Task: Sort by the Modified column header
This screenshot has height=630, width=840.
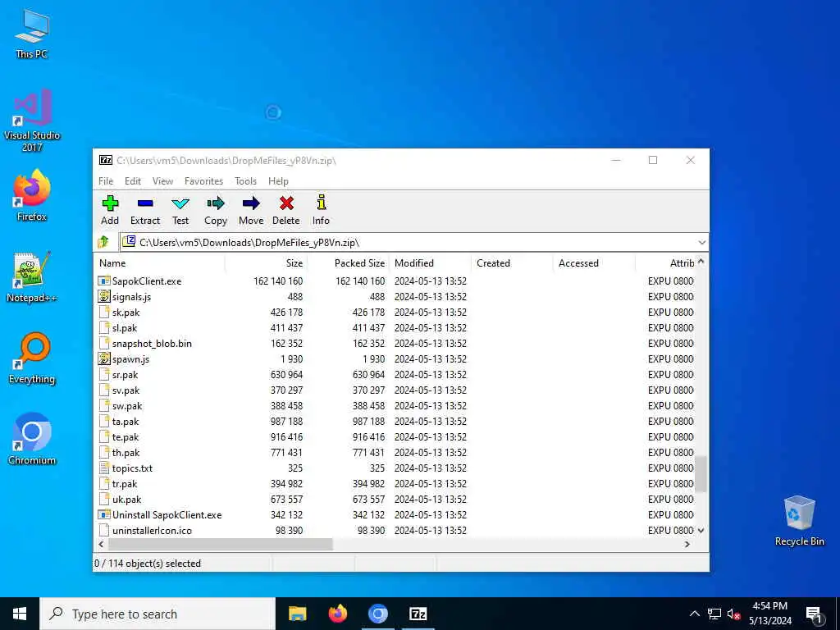Action: (430, 263)
